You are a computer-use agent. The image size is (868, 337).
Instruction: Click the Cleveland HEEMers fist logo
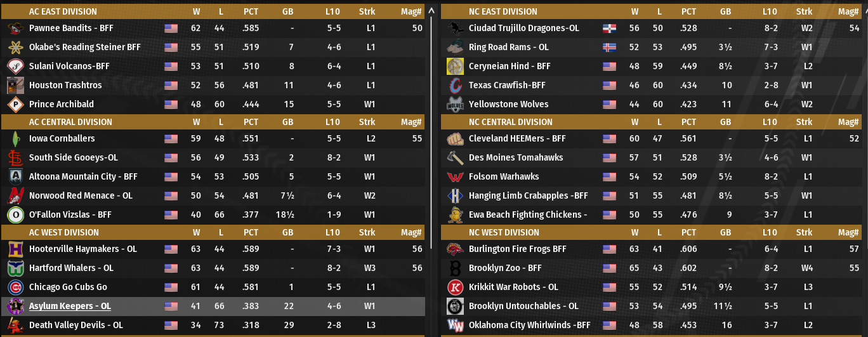[x=454, y=138]
